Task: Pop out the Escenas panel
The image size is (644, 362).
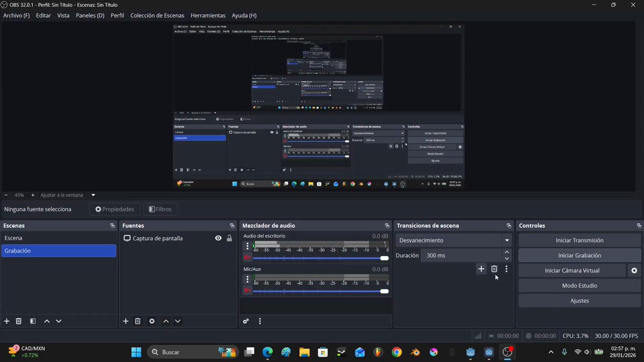Action: 112,226
